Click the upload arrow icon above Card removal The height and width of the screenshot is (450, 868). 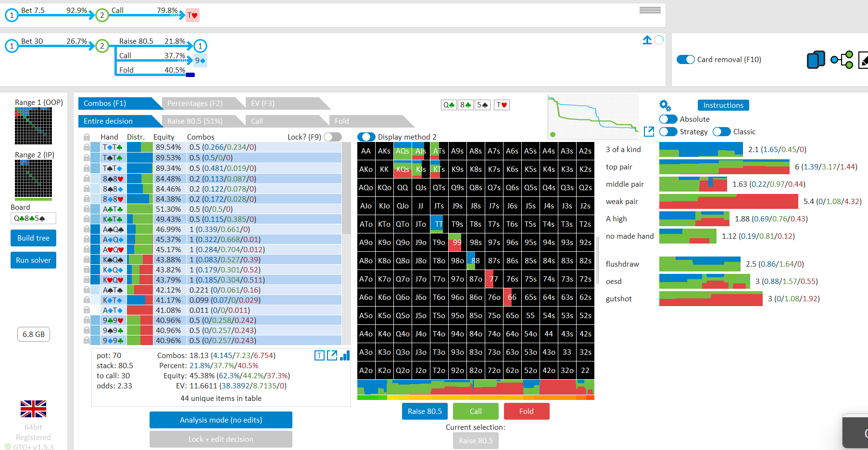[x=647, y=40]
